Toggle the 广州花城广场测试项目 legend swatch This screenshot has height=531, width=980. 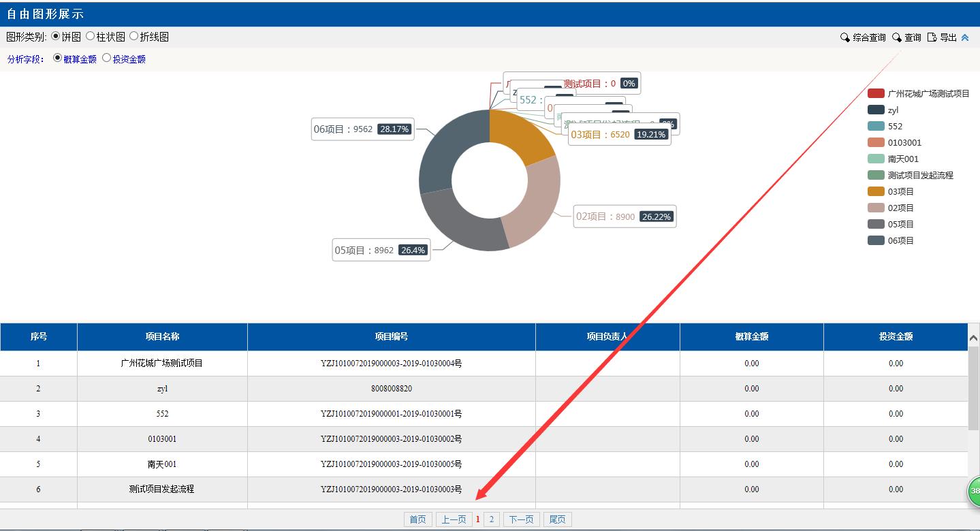(876, 93)
